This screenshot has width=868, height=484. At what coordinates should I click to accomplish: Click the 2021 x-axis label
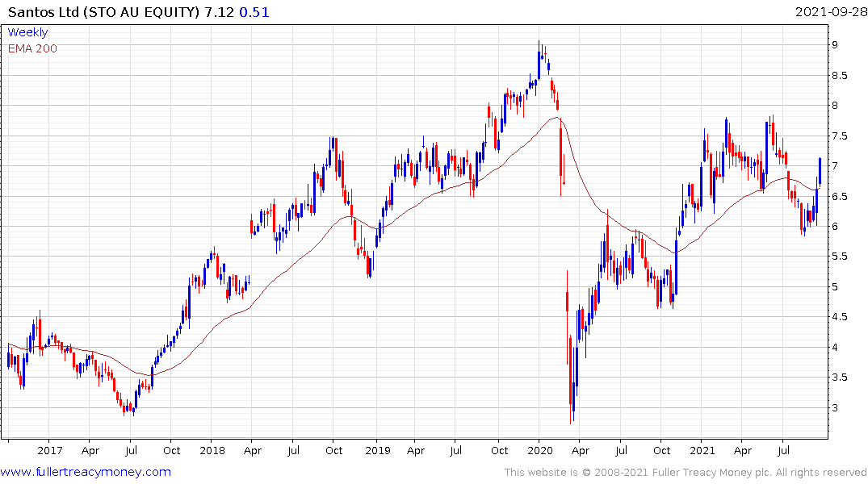(702, 450)
